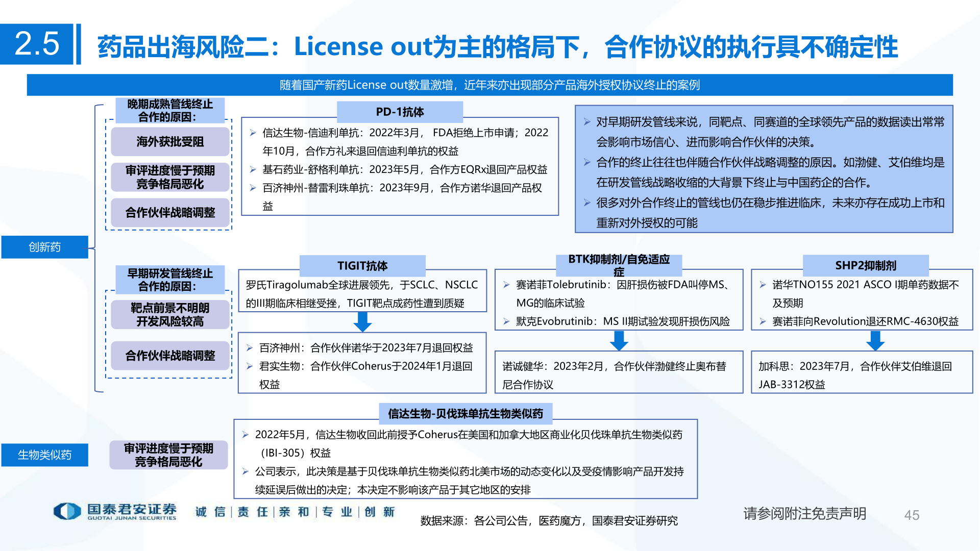Screen dimensions: 980x551
Task: Click the 数据来源 footer citation
Action: pyautogui.click(x=549, y=520)
